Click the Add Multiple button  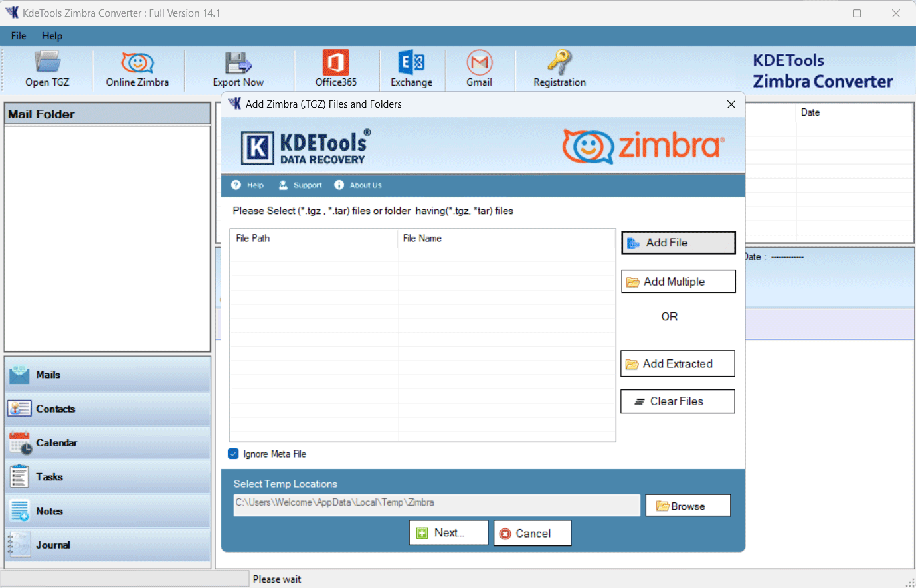[x=678, y=282]
